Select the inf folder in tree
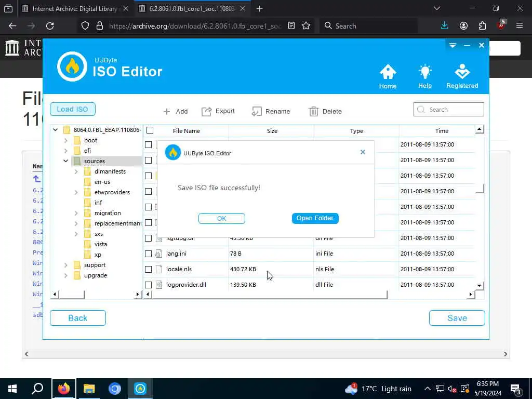This screenshot has width=532, height=399. 98,203
